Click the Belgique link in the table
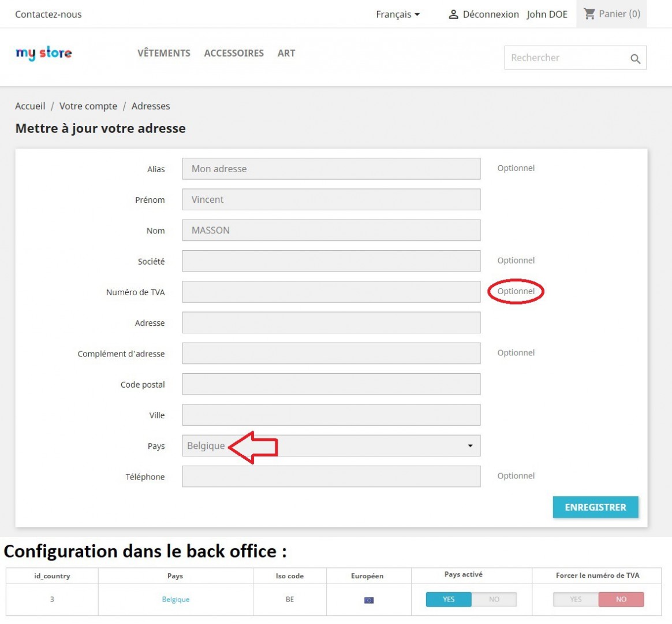The height and width of the screenshot is (624, 672). [x=176, y=599]
